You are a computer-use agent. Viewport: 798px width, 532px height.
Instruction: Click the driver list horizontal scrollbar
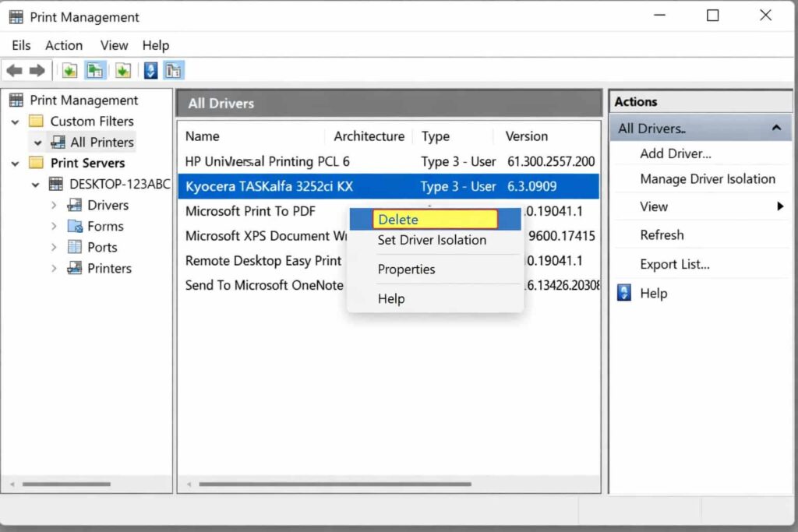335,484
